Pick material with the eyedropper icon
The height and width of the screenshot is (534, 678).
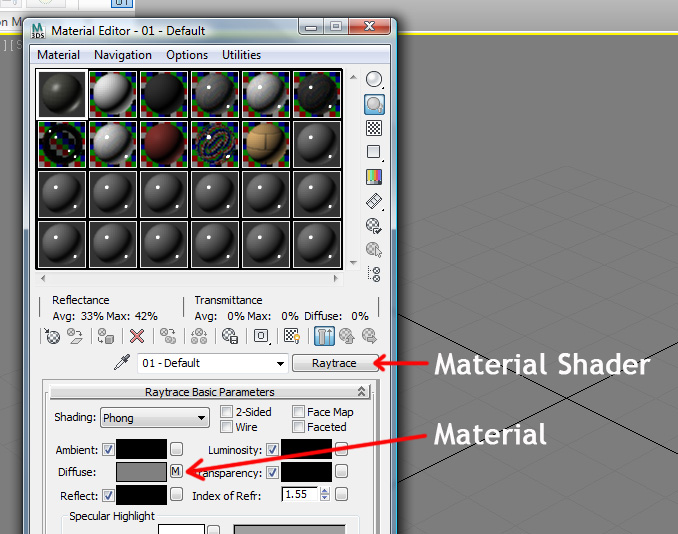(x=122, y=362)
